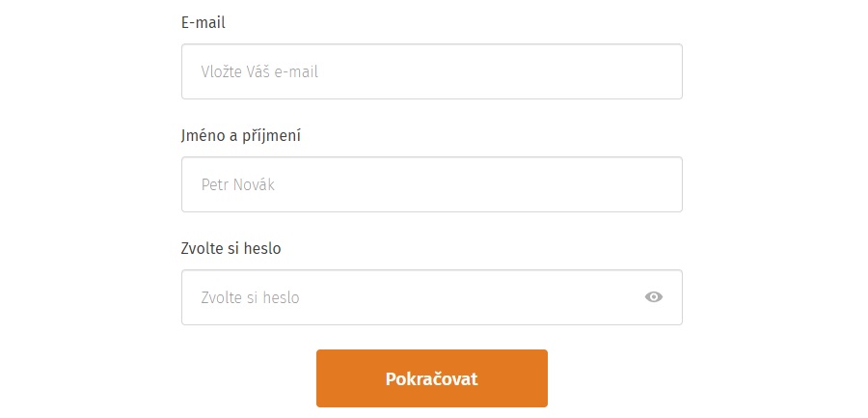Click the orange Pokračovat button
868x418 pixels.
click(432, 378)
